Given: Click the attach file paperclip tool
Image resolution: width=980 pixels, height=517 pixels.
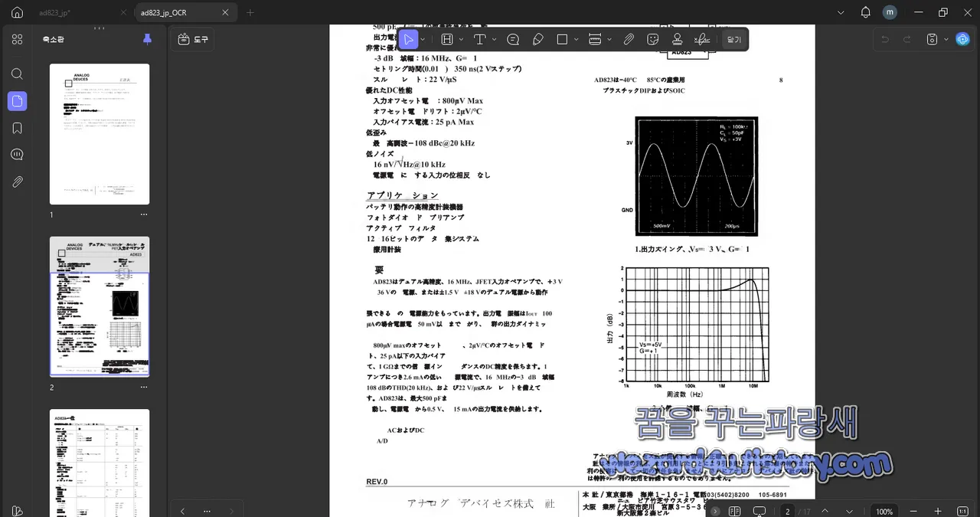Looking at the screenshot, I should 628,39.
